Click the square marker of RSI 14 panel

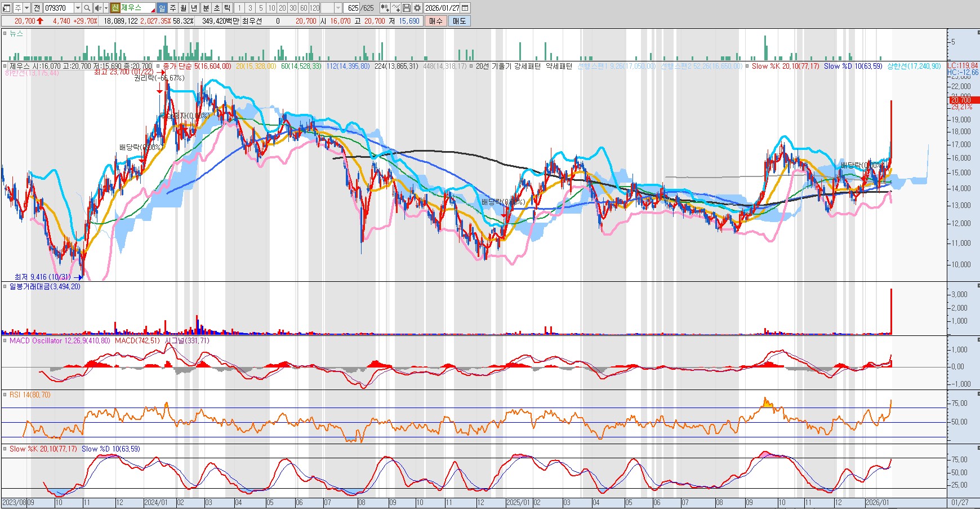5,395
